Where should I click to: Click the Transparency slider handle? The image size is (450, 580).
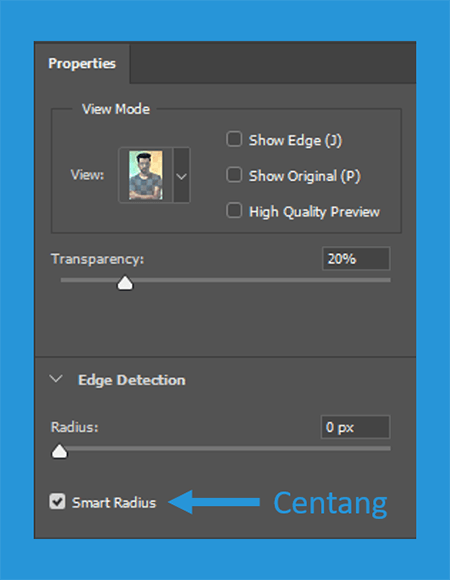click(125, 283)
